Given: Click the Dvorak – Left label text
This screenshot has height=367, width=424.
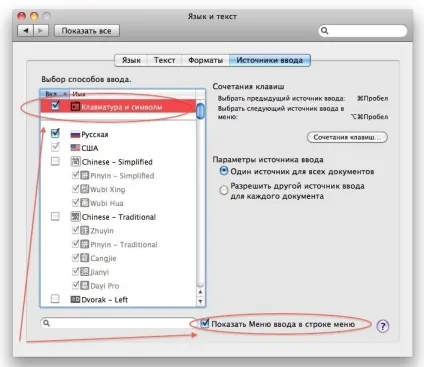Looking at the screenshot, I should [x=105, y=300].
